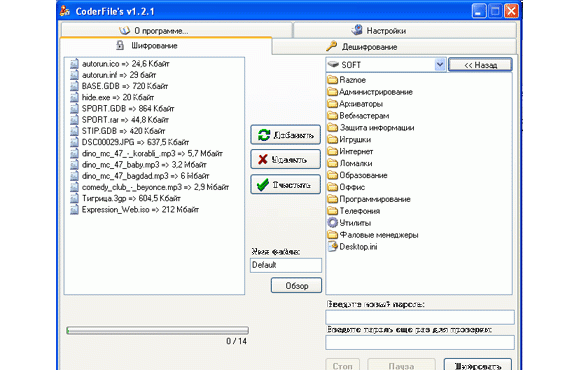Open the Настройки tab
The image size is (580, 370).
tap(405, 30)
